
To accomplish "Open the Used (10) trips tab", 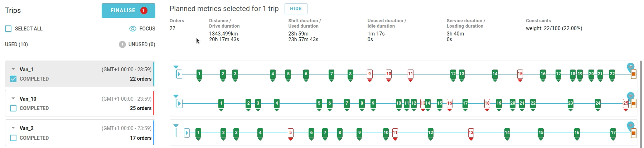I will 16,44.
